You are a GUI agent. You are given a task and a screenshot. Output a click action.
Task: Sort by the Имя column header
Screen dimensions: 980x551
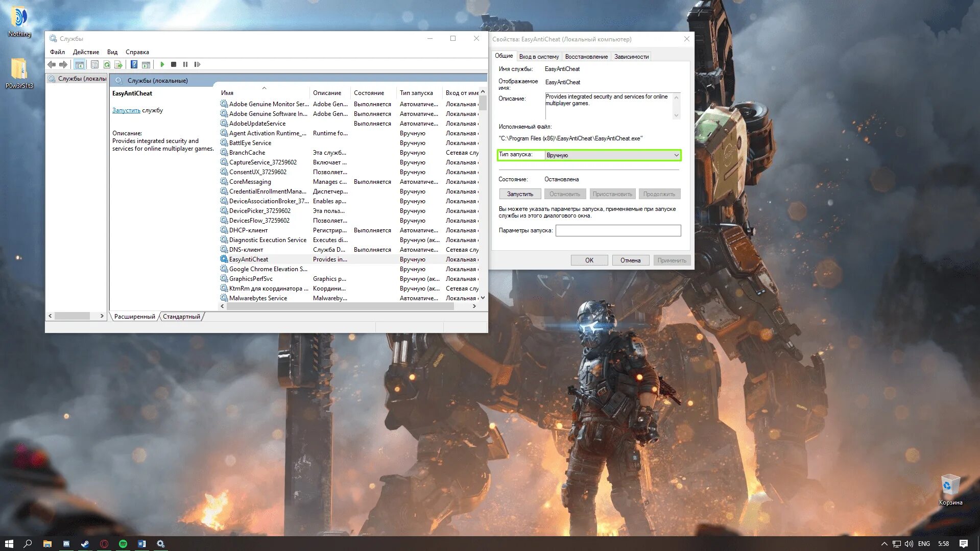[264, 93]
